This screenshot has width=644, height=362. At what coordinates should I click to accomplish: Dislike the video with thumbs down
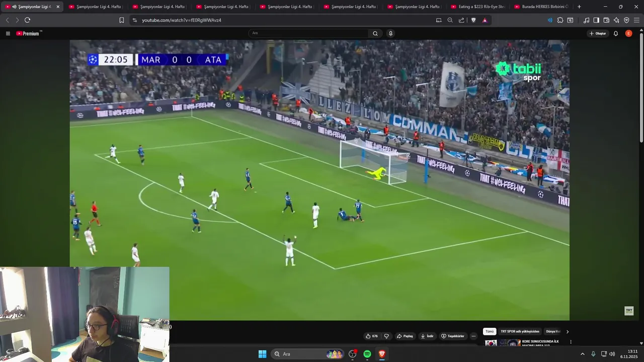tap(386, 336)
